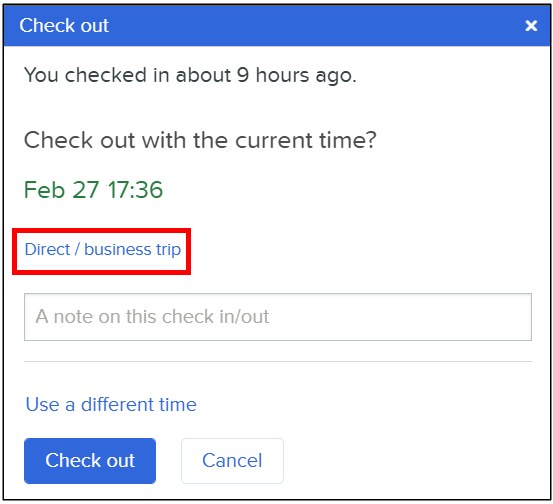Confirm with the blue Check out button
The width and height of the screenshot is (553, 504).
(90, 461)
